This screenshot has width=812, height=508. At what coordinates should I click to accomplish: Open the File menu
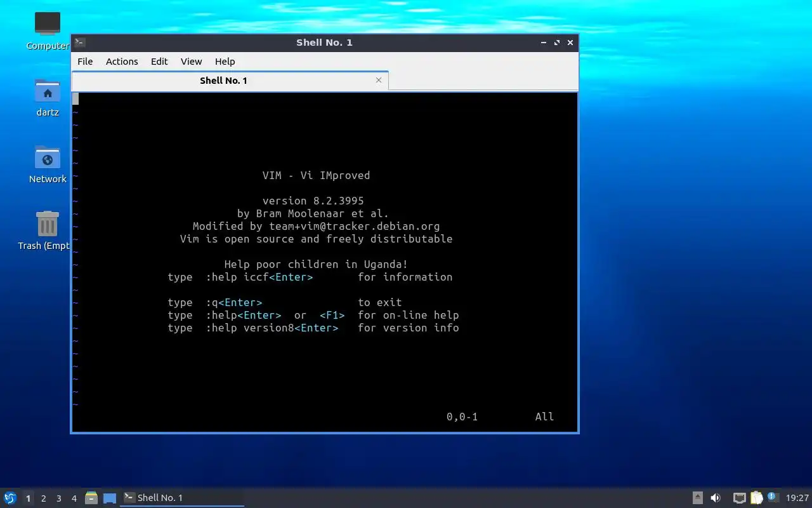[85, 62]
